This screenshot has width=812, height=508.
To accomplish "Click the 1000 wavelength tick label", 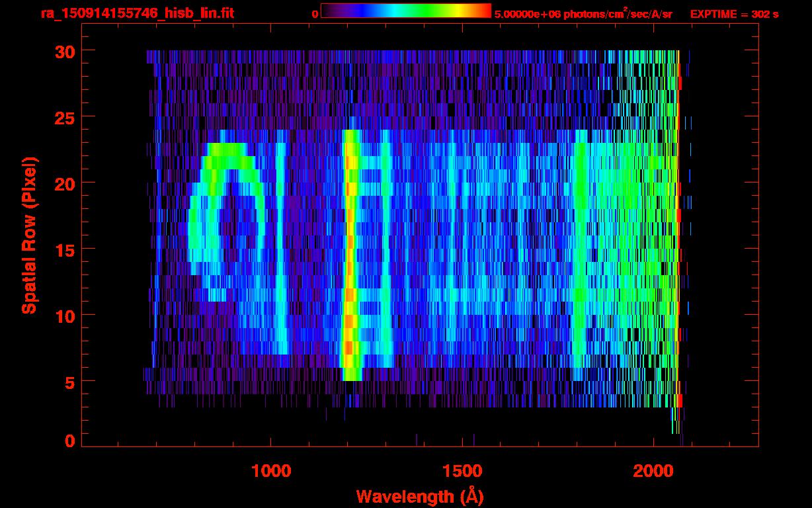I will (271, 471).
